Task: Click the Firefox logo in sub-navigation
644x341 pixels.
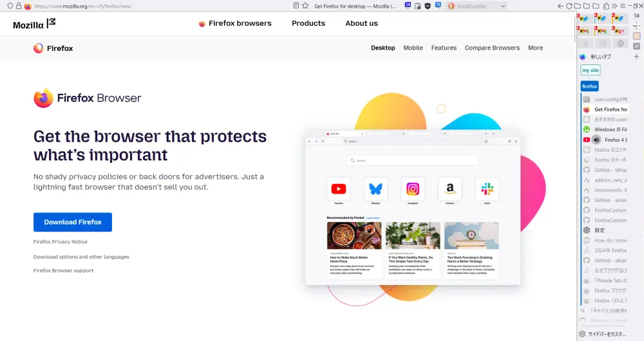Action: click(53, 48)
